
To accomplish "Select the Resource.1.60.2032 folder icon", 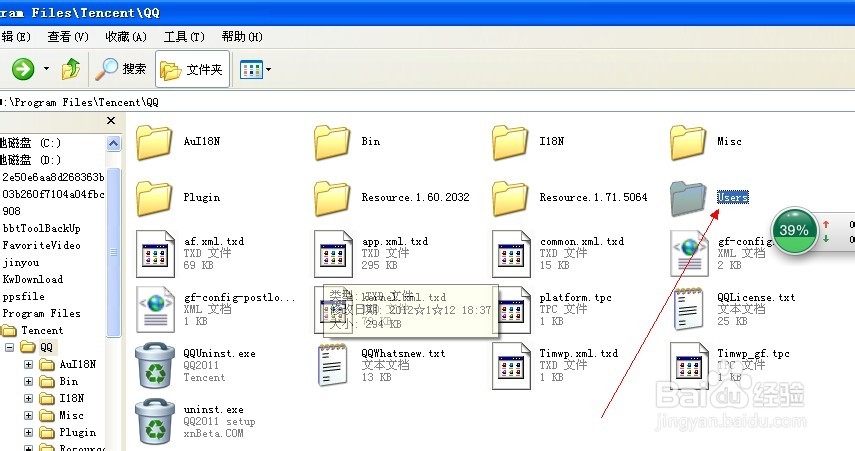I will tap(332, 198).
